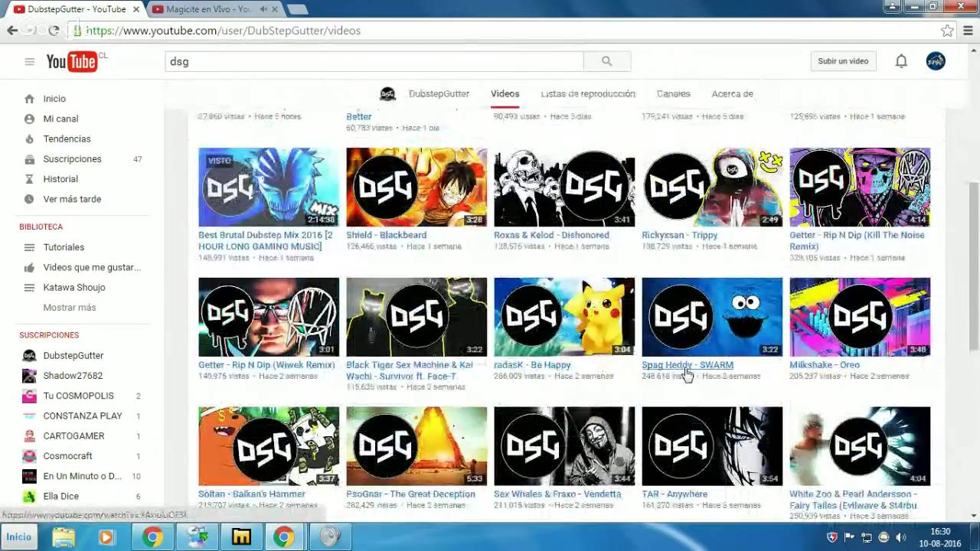Open Windows file explorer from taskbar
The image size is (980, 551).
[64, 537]
